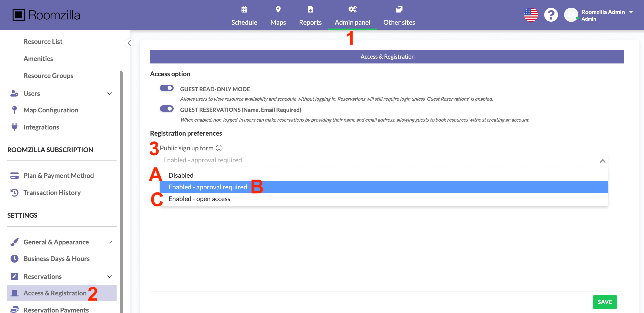
Task: Open Plan & Payment Method page
Action: pos(59,176)
